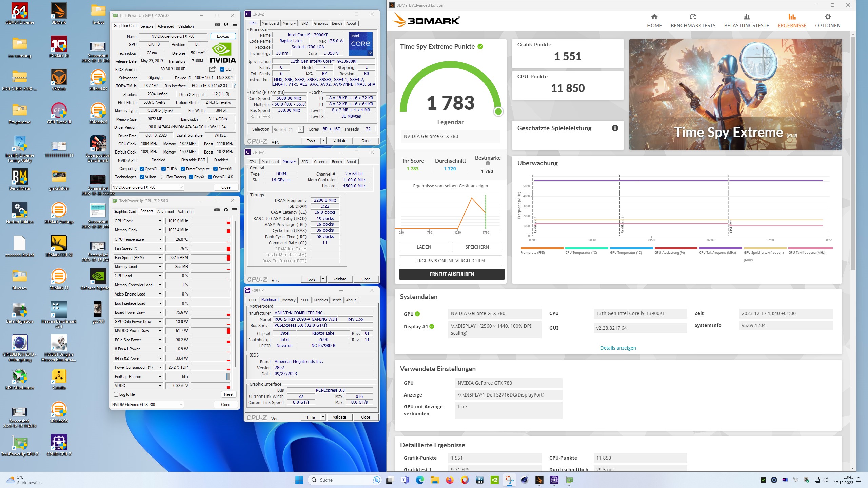
Task: Toggle PhysX checkbox in GPU-Z
Action: click(191, 177)
